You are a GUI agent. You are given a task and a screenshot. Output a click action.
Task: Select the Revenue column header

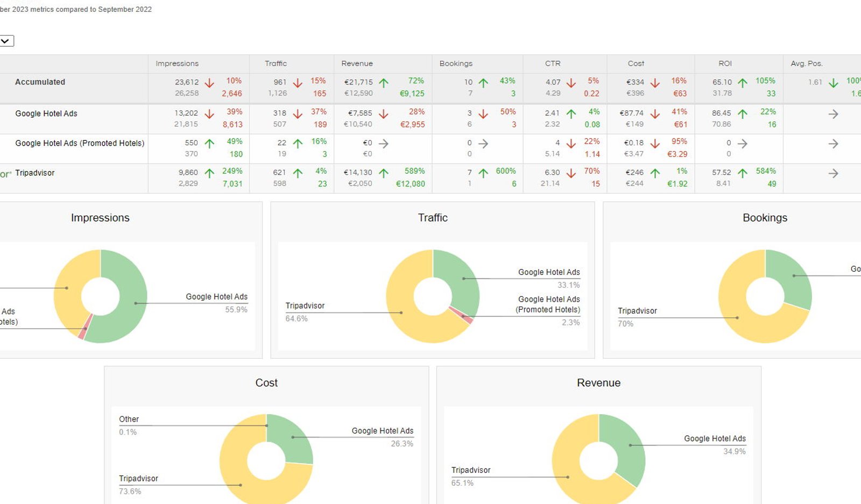point(357,63)
